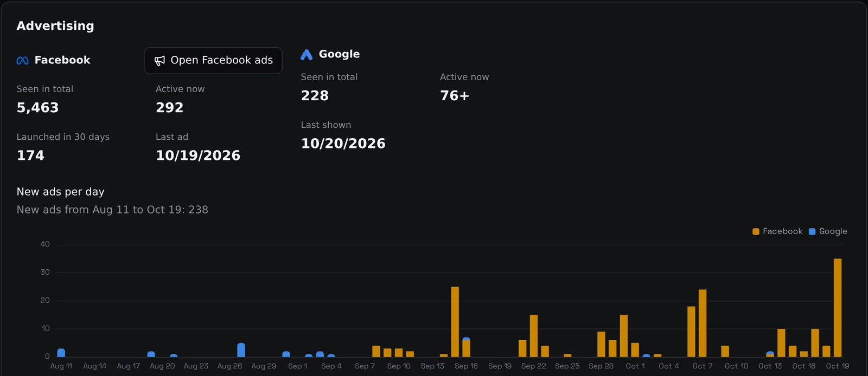Screen dimensions: 868x376
Task: Select the Facebook section title
Action: 62,60
